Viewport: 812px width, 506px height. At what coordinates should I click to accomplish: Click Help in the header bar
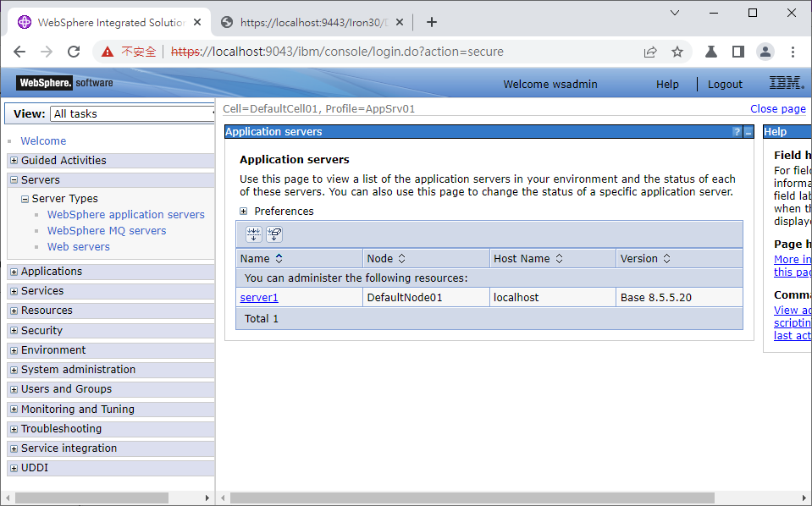pos(667,84)
